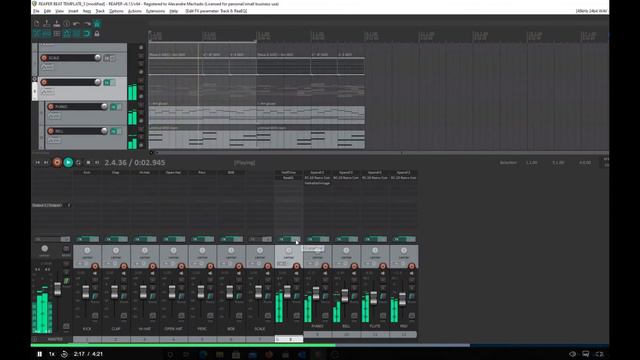Toggle the locking padlock toolbar icon
This screenshot has width=640, height=360.
(97, 33)
